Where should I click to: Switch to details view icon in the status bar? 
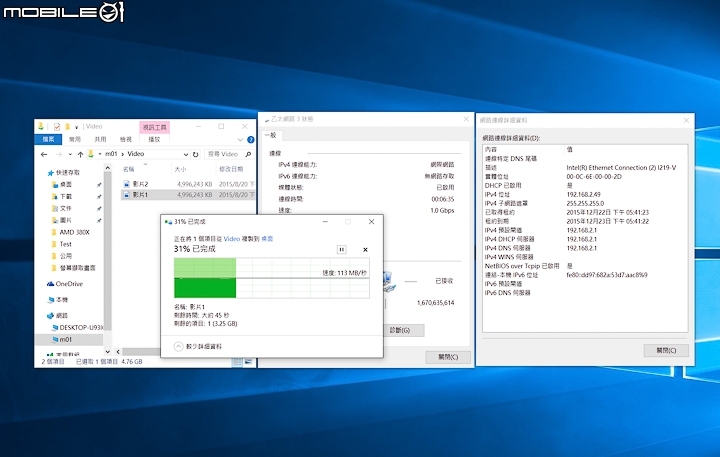point(237,362)
